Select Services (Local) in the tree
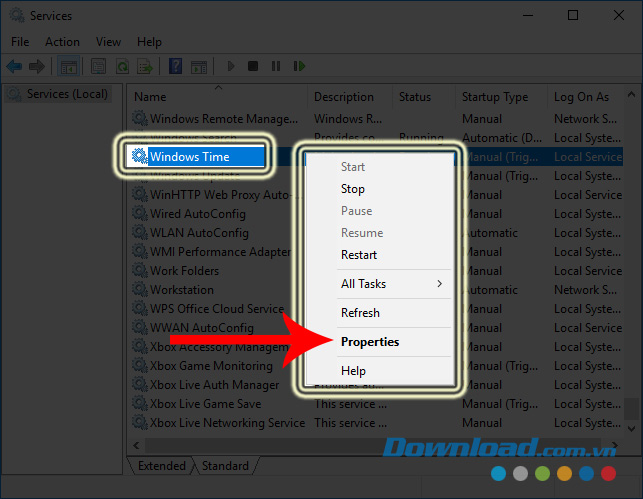 click(67, 94)
